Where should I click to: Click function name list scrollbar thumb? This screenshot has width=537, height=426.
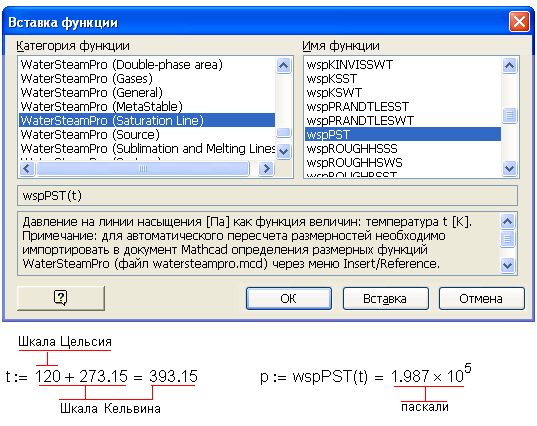coord(510,115)
